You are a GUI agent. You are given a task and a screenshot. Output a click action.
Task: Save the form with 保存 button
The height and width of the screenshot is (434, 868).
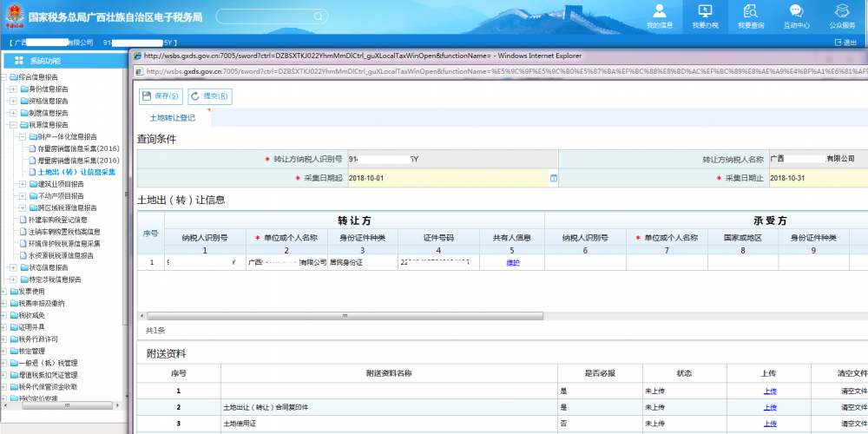point(160,96)
